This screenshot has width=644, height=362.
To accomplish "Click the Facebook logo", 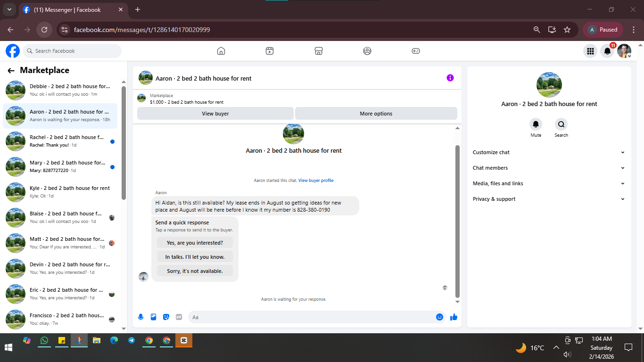I will 13,51.
